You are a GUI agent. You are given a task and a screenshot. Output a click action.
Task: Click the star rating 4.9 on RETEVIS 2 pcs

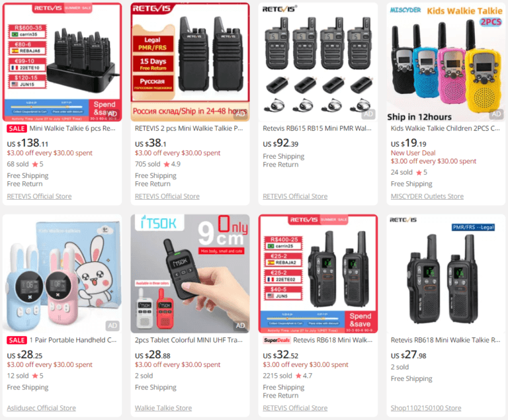[x=172, y=164]
